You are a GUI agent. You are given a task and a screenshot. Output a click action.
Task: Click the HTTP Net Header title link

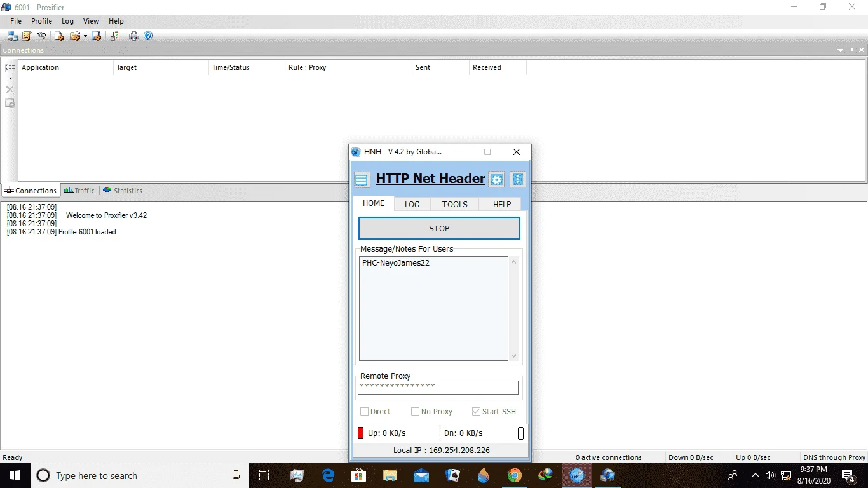tap(431, 179)
